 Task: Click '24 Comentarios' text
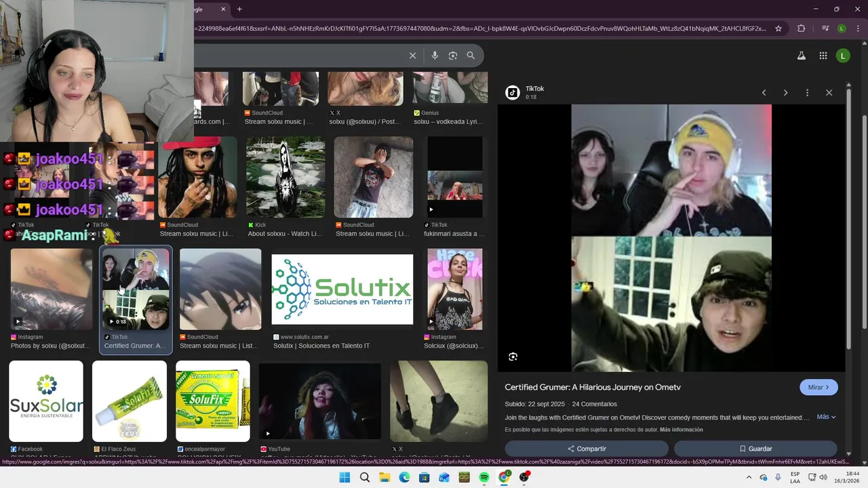[594, 404]
